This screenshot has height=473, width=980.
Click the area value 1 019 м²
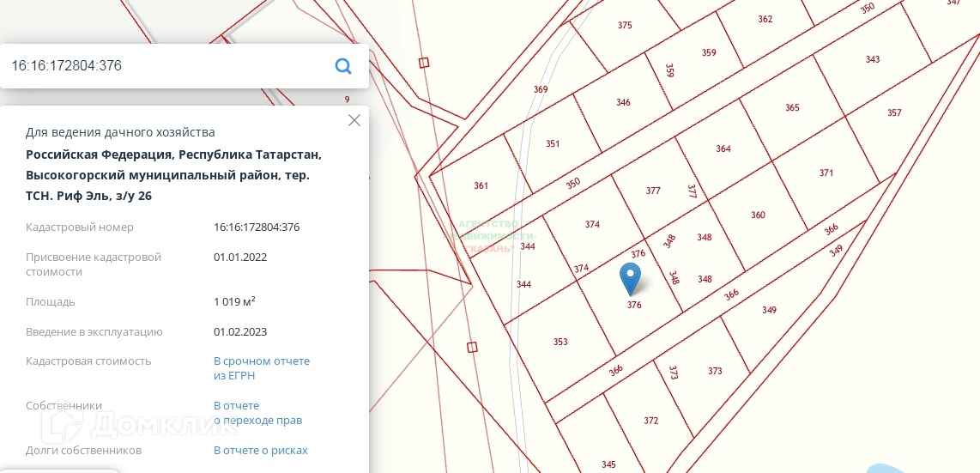[x=234, y=302]
